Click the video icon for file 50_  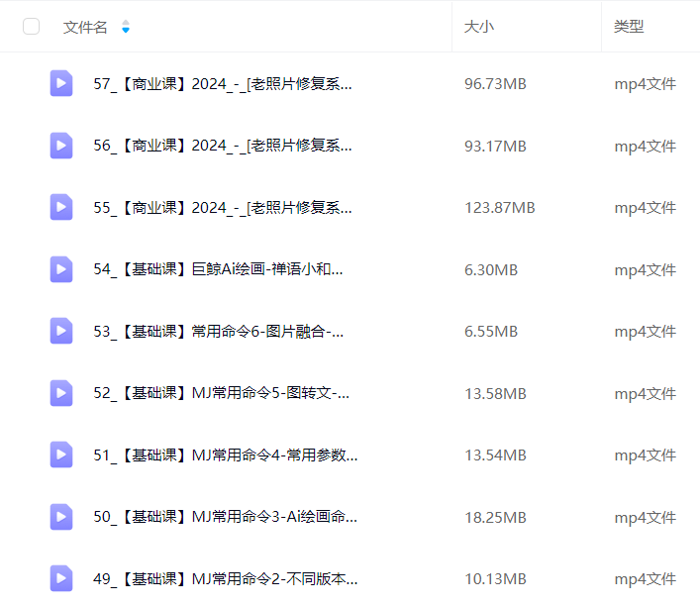[61, 517]
